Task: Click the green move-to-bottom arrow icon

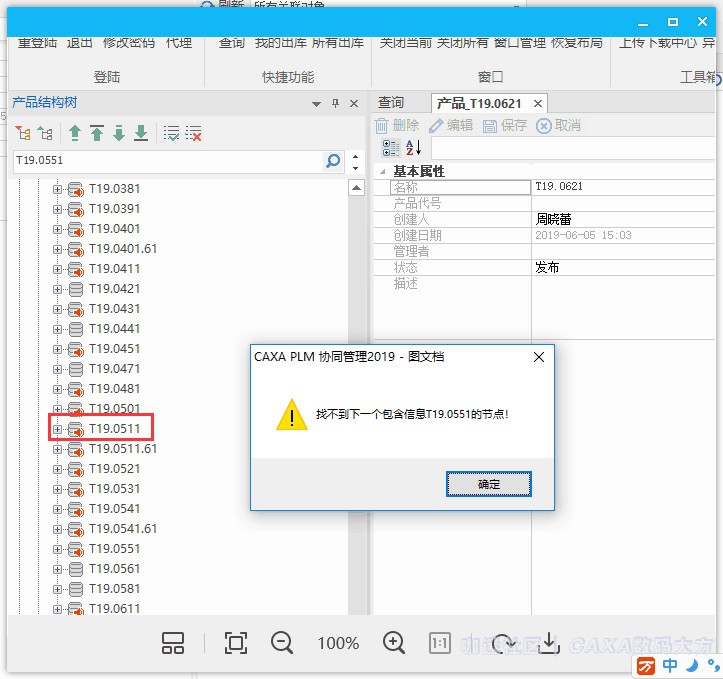Action: pyautogui.click(x=141, y=133)
